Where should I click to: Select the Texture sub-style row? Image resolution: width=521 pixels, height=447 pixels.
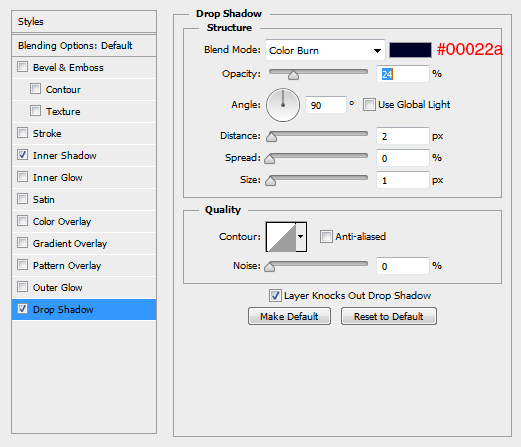[84, 111]
